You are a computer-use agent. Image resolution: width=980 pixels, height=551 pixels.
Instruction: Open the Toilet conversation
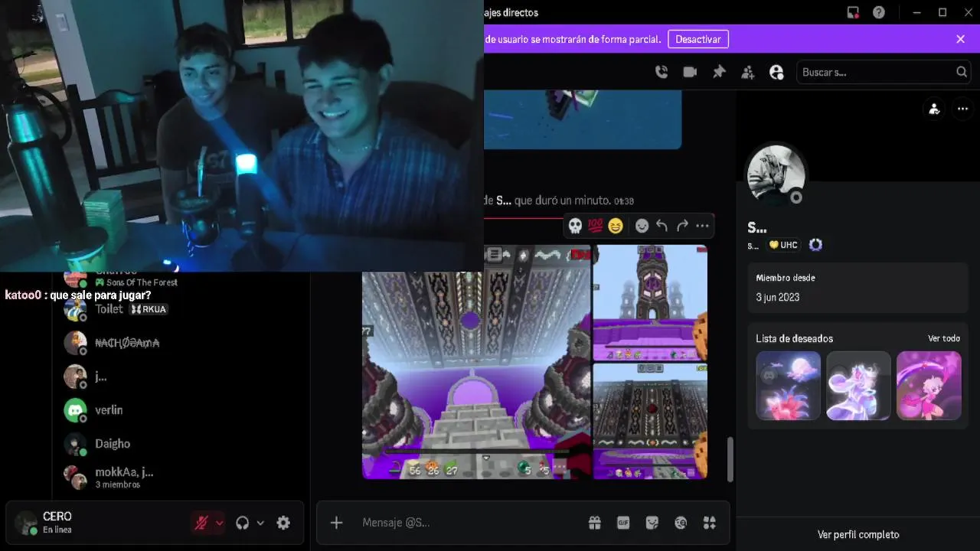pos(181,309)
